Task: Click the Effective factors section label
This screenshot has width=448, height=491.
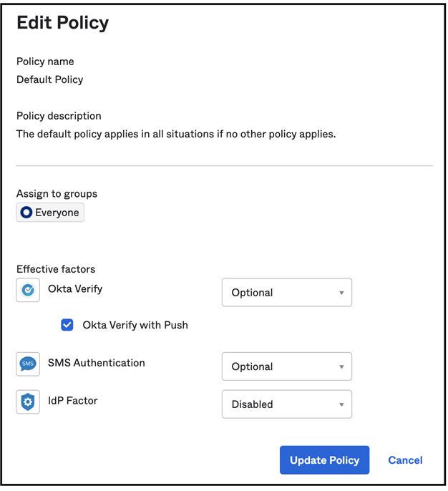Action: [x=56, y=269]
